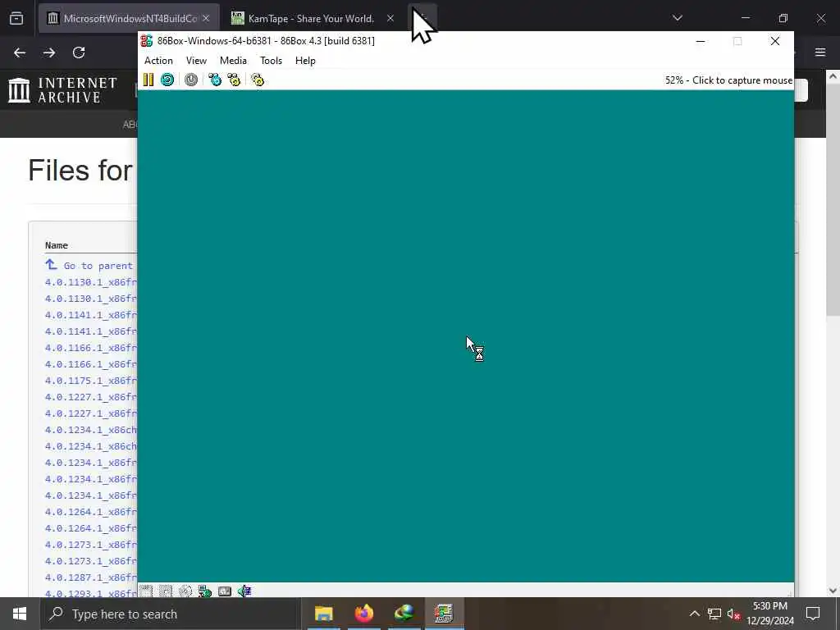Hard reset the emulated machine

(167, 80)
